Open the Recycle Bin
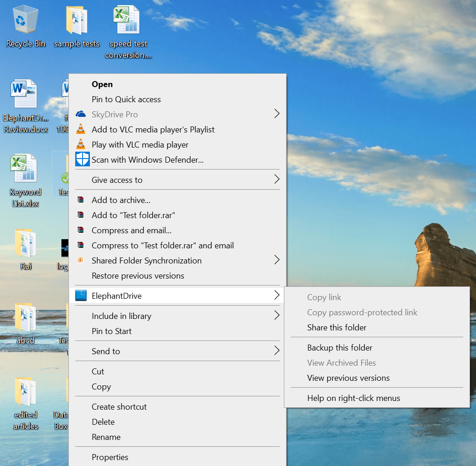The height and width of the screenshot is (466, 476). (25, 21)
